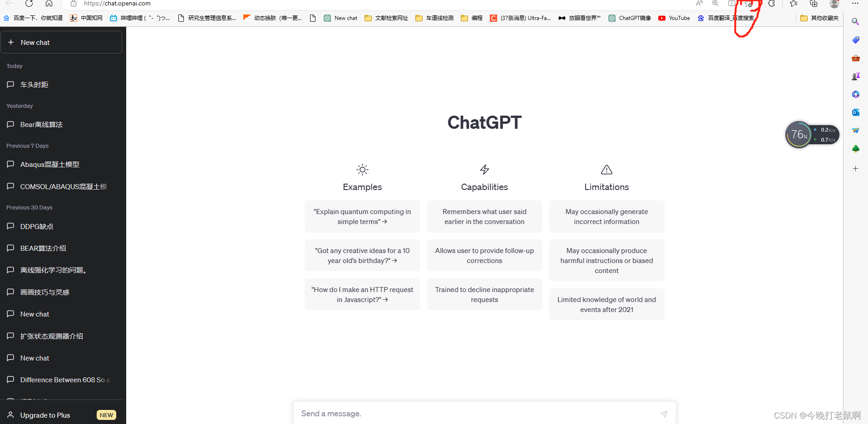Open the 百度翻译 bookmark
Viewport: 868px width, 424px height.
pyautogui.click(x=725, y=18)
